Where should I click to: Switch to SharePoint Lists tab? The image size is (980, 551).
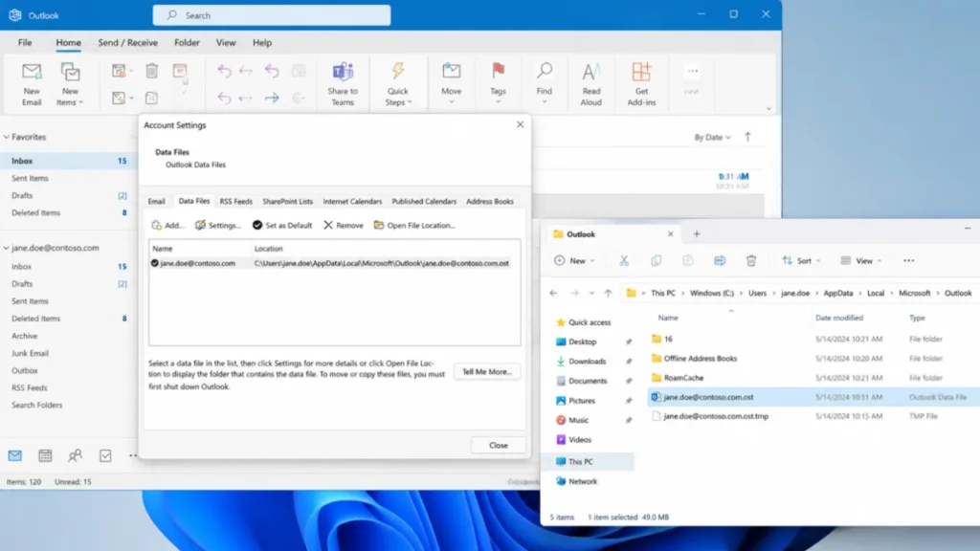[x=287, y=201]
